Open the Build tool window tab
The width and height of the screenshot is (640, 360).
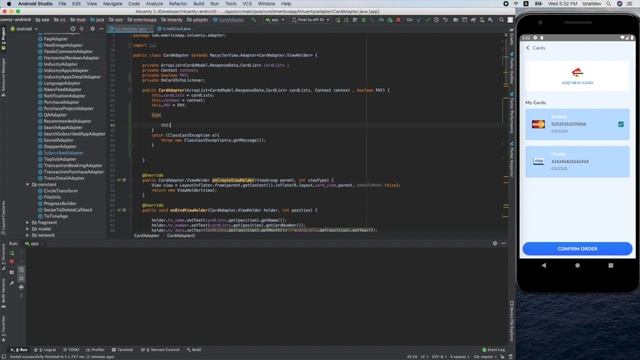[194, 350]
